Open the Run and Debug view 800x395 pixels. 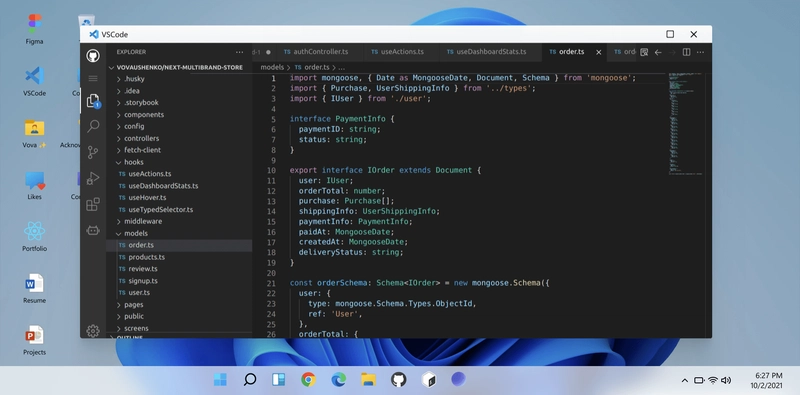pos(93,178)
